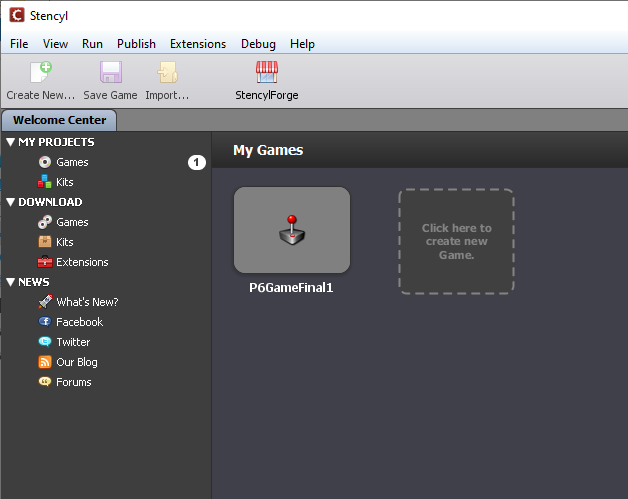Click the orange RSS Our Blog icon
This screenshot has width=628, height=499.
click(45, 362)
